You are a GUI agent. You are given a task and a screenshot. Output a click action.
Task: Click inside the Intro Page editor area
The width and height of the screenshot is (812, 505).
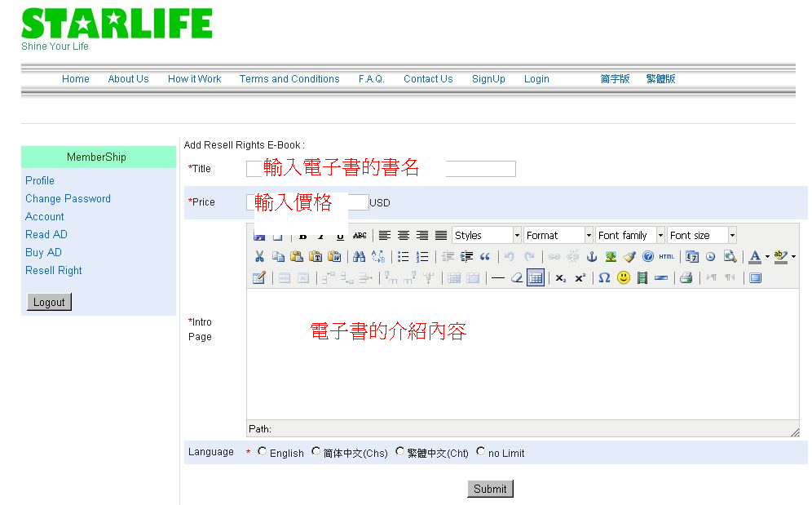(523, 354)
